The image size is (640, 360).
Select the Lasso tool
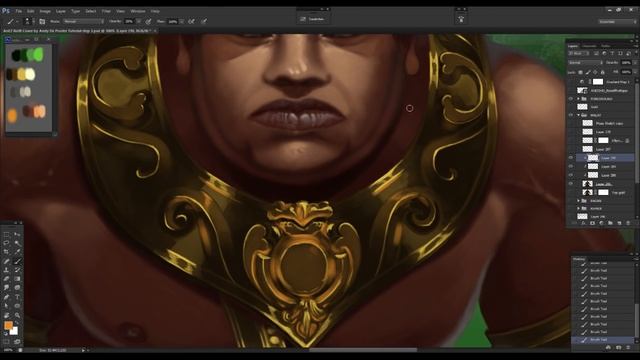point(7,243)
